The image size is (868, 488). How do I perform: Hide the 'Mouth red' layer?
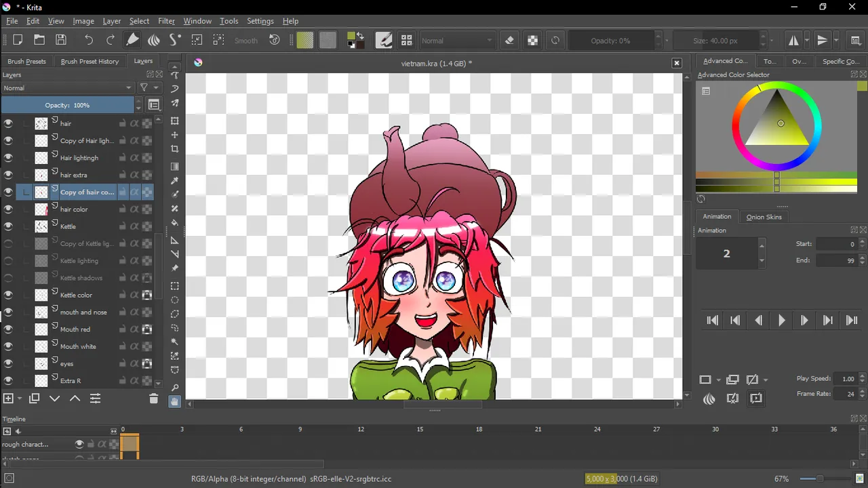(8, 329)
